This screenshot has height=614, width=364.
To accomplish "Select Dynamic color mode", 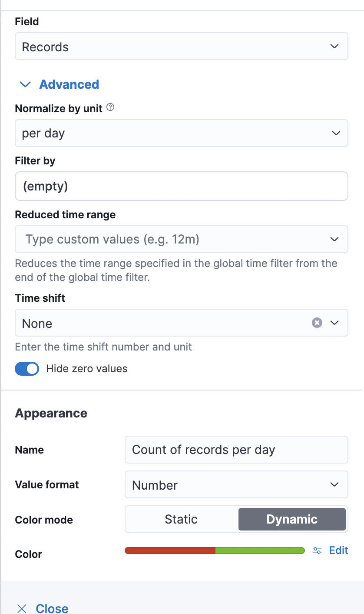I will click(x=291, y=519).
